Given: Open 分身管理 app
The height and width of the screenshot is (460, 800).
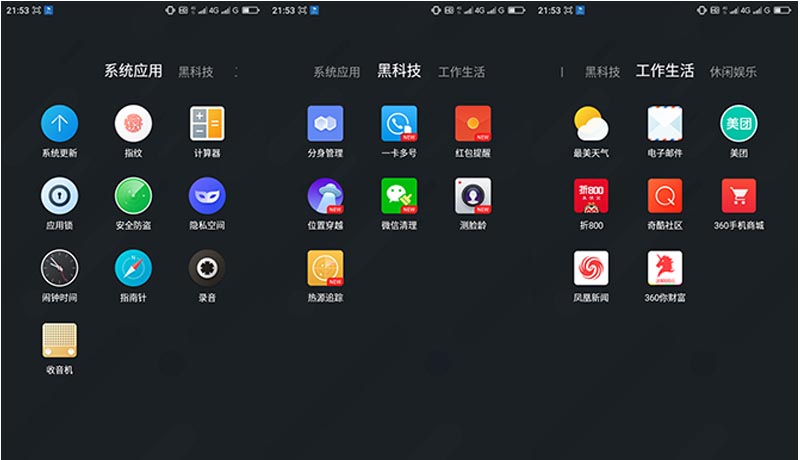Looking at the screenshot, I should 326,123.
